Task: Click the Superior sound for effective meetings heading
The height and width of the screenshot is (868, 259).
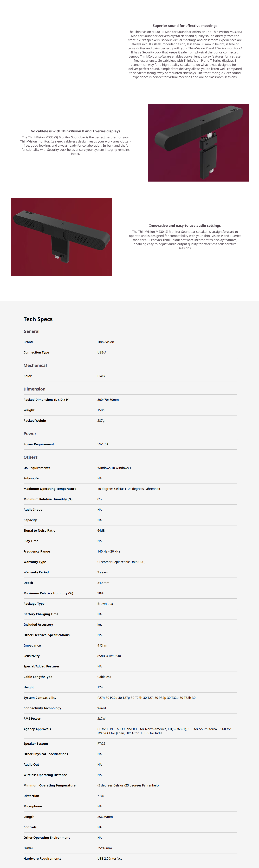Action: (x=185, y=26)
